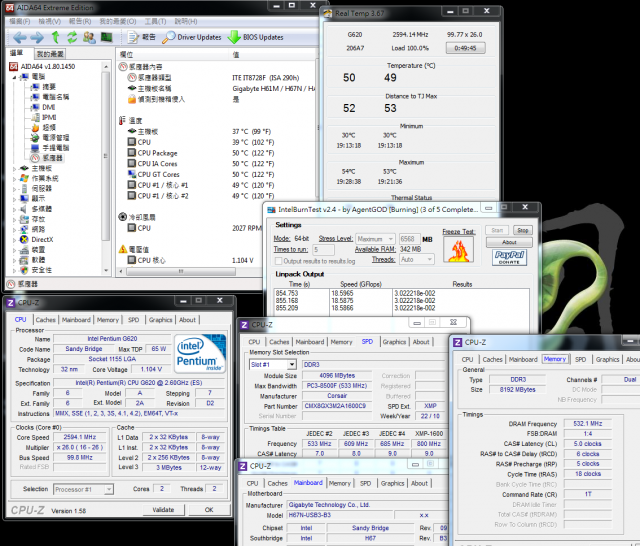640x546 pixels.
Task: Click the Intel Pentium logo in CPU-Z
Action: [x=200, y=353]
